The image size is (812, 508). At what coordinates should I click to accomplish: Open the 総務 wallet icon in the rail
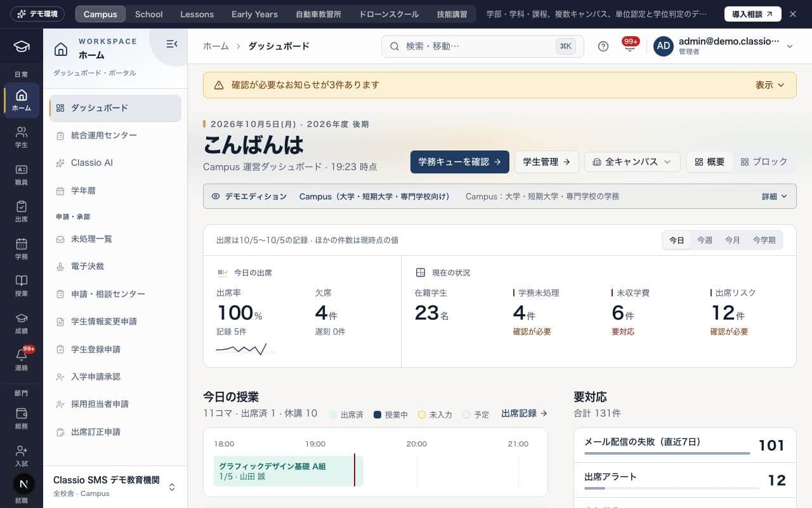click(x=22, y=418)
